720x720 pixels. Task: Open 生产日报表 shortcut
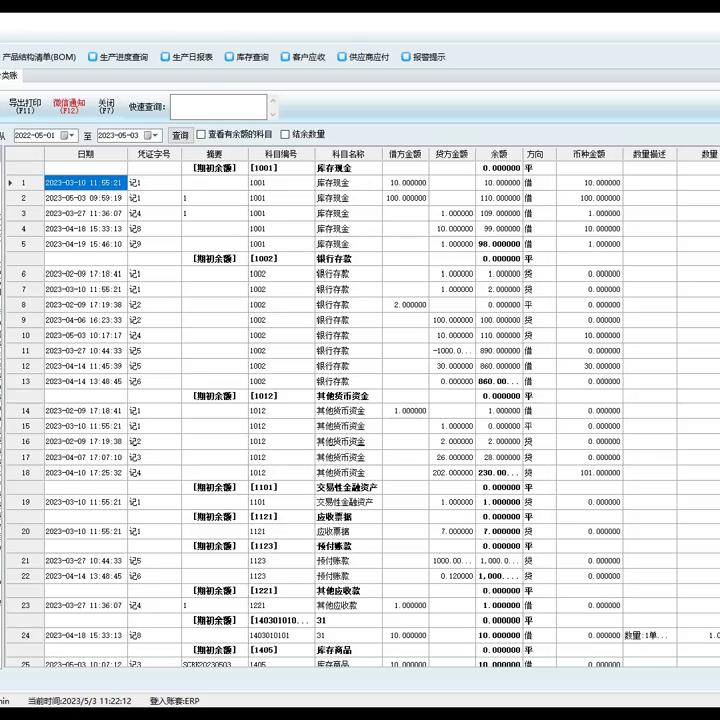click(187, 57)
